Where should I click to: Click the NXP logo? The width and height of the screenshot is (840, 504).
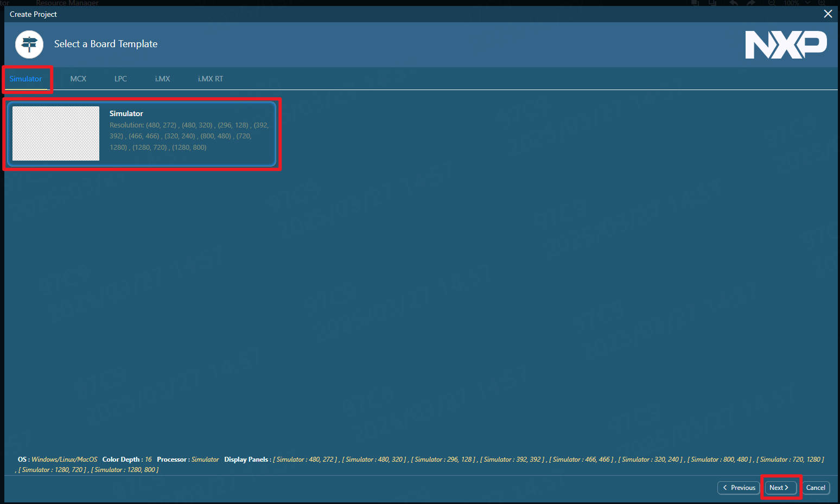click(x=786, y=44)
